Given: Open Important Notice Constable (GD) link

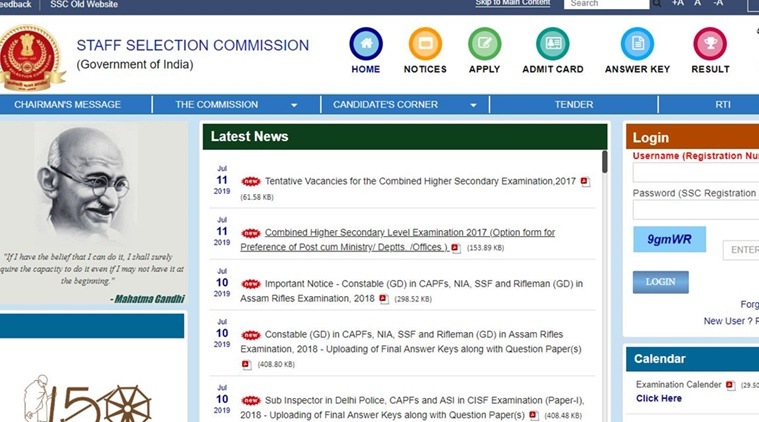Looking at the screenshot, I should (411, 291).
